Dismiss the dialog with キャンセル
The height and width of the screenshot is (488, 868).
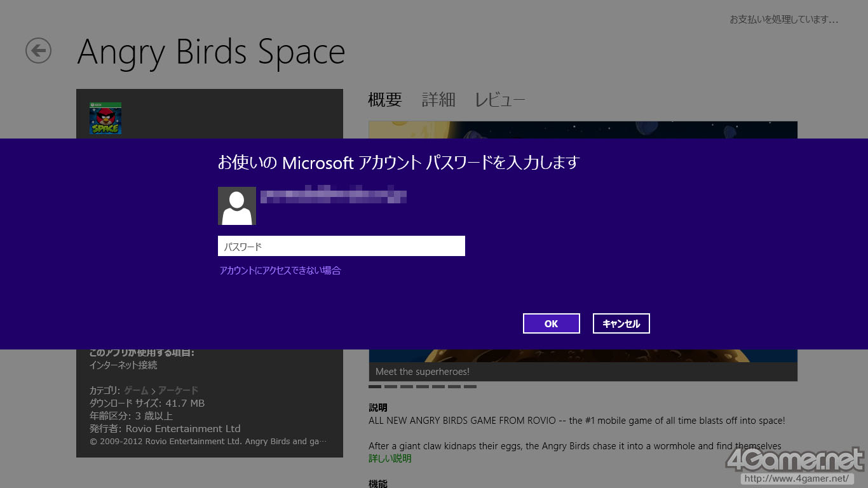coord(621,323)
